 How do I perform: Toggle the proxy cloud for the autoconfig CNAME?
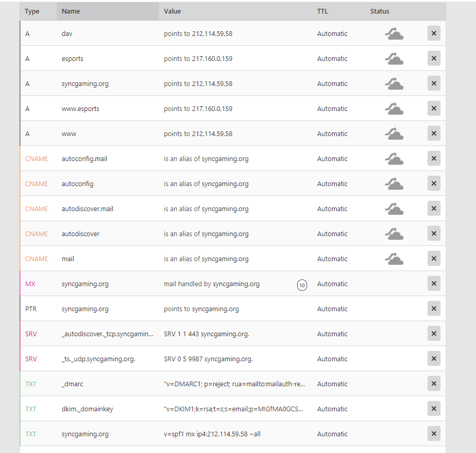[394, 183]
